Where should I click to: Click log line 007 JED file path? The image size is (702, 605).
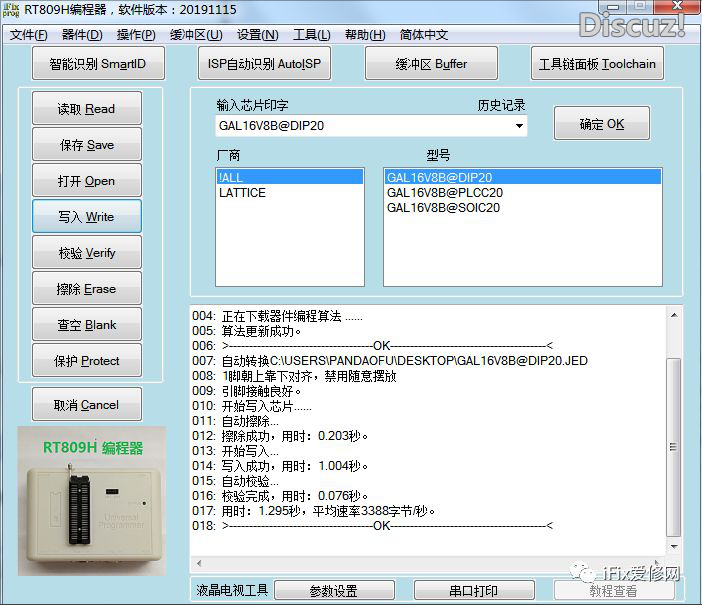(390, 360)
